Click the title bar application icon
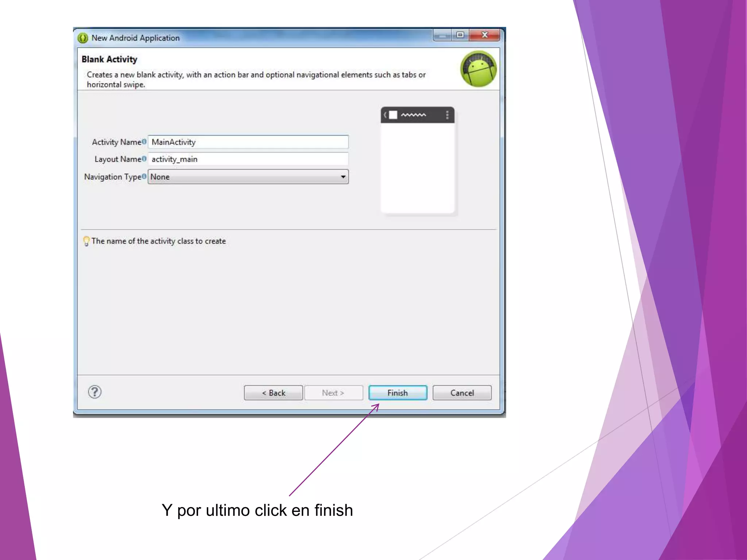747x560 pixels. click(x=83, y=38)
